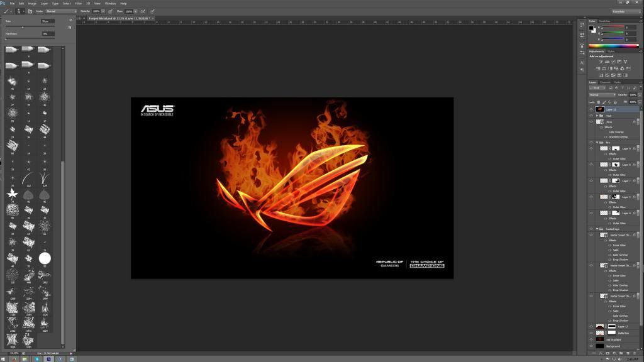Image resolution: width=644 pixels, height=362 pixels.
Task: Open the layer Kind filter dropdown
Action: pos(597,88)
